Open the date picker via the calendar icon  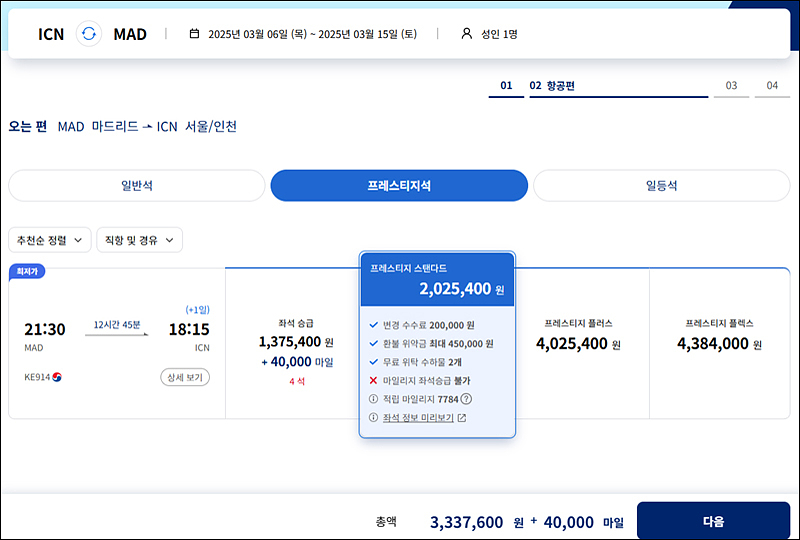pyautogui.click(x=194, y=34)
